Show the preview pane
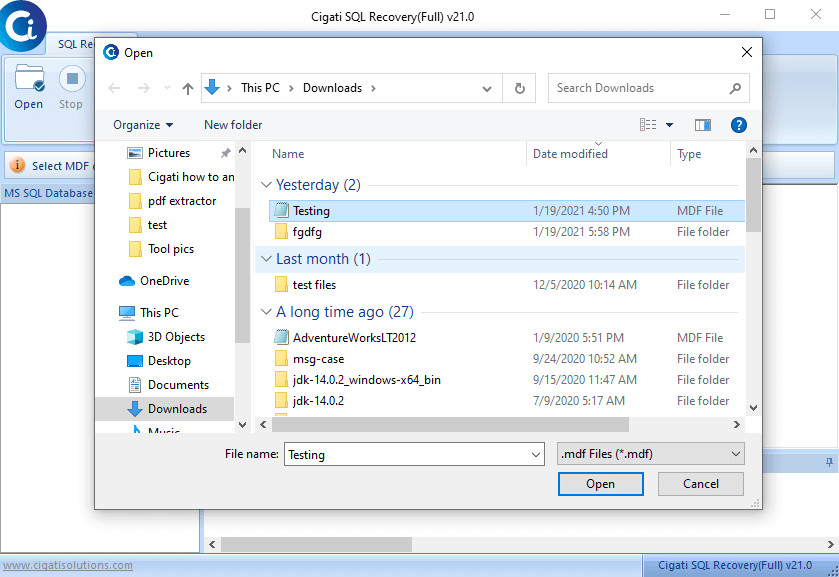The height and width of the screenshot is (577, 839). click(x=703, y=125)
